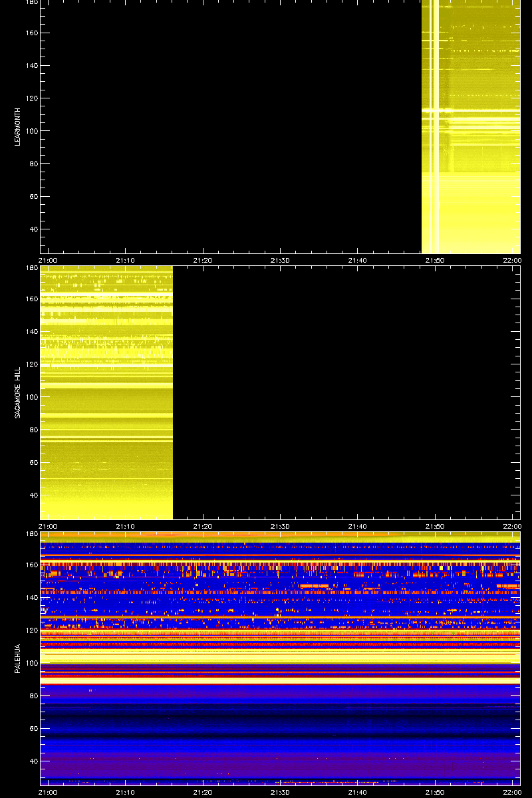Click the 21:50 tick under Learmonth plot
This screenshot has height=798, width=532.
[x=435, y=260]
